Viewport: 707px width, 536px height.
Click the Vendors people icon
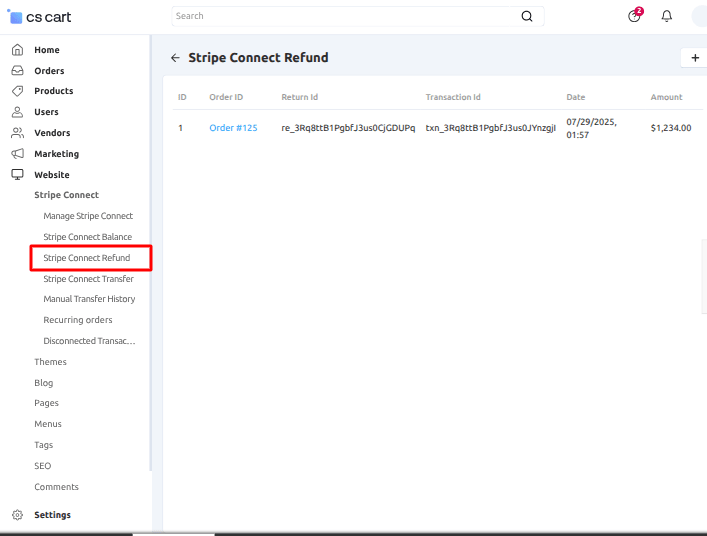pos(17,133)
